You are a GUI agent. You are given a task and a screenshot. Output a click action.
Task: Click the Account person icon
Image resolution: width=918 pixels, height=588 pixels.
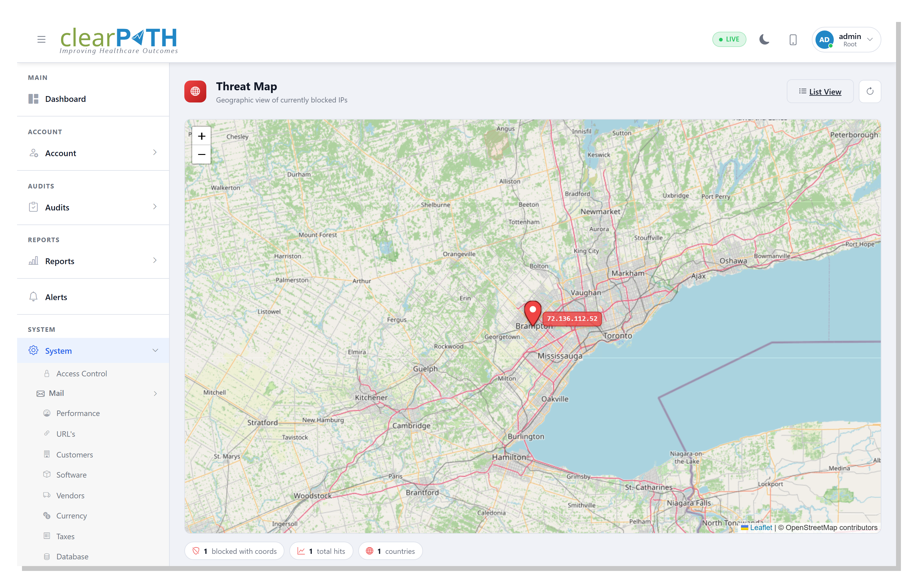point(34,153)
